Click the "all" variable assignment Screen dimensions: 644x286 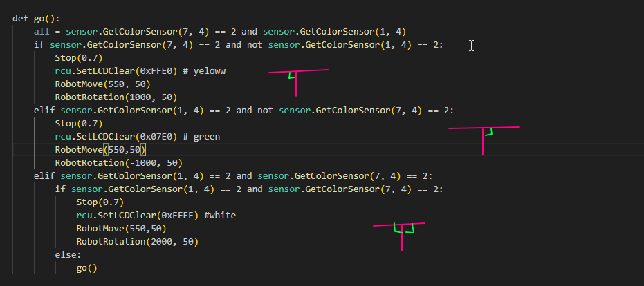click(x=42, y=32)
